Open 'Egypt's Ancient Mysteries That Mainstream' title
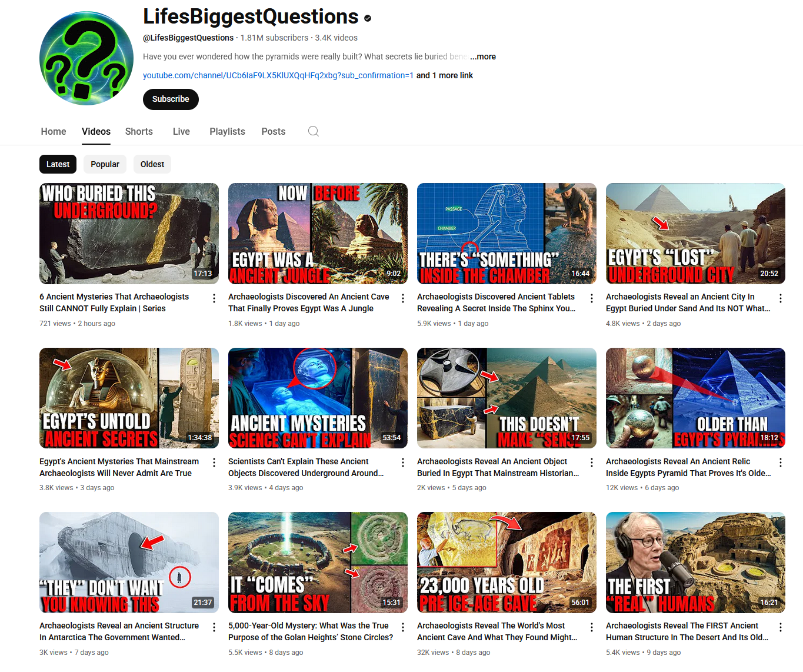The image size is (803, 672). click(x=119, y=467)
